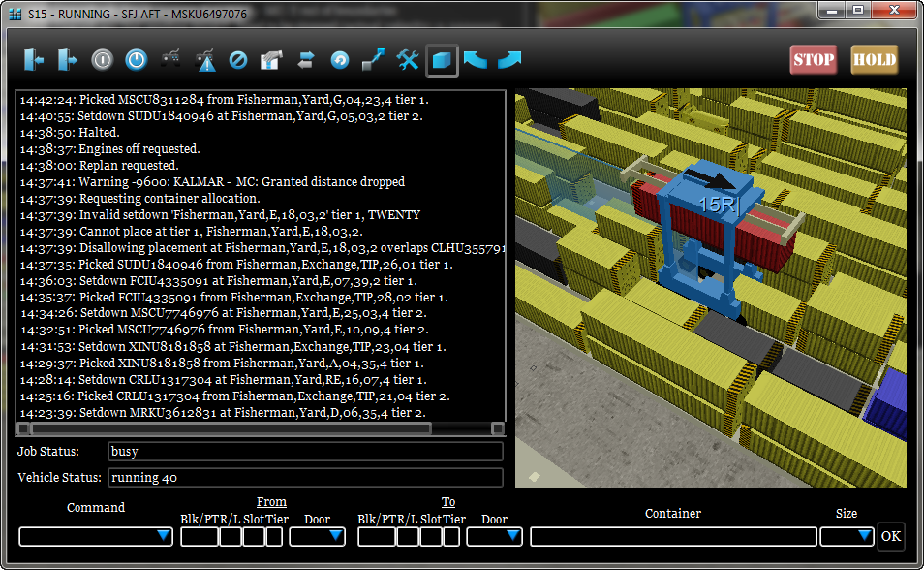Image resolution: width=924 pixels, height=570 pixels.
Task: Click the circular replan arrow icon
Action: [340, 60]
